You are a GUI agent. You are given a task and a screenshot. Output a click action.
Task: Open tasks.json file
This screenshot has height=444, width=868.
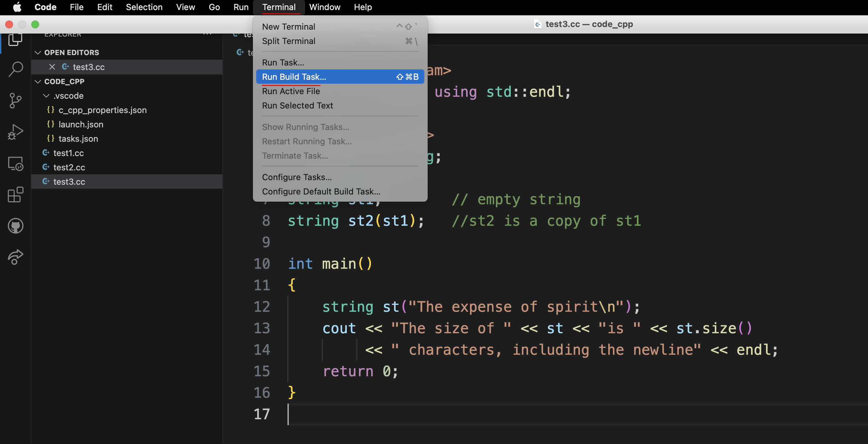click(127, 139)
